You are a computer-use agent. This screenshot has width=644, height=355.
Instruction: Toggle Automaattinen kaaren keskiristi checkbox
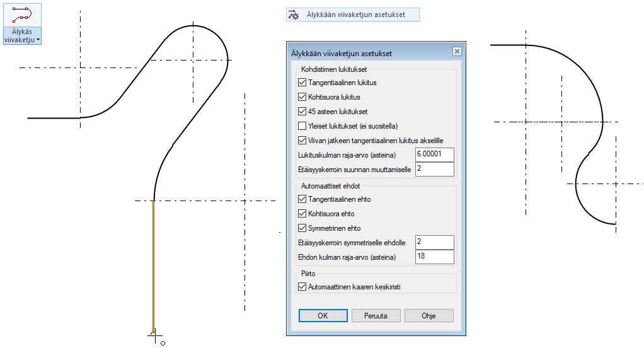(302, 287)
